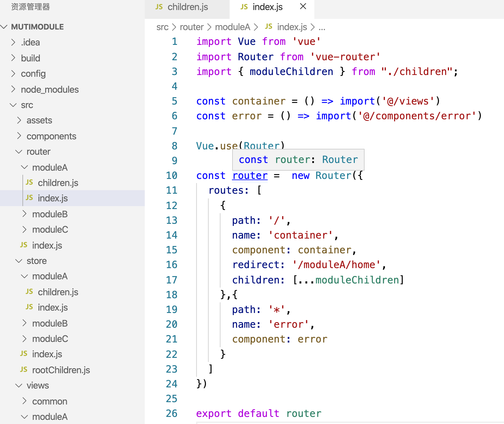Expand the common folder under views

click(x=25, y=401)
